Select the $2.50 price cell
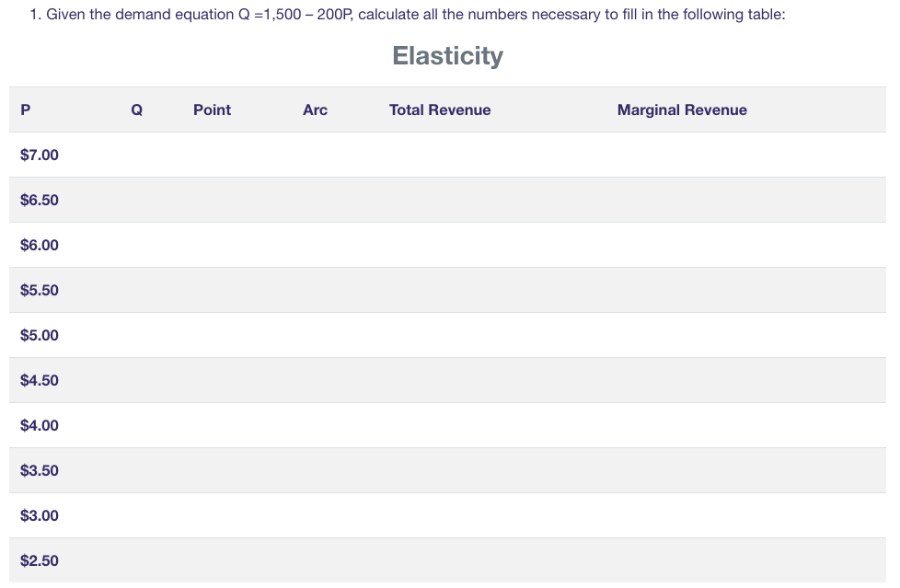This screenshot has width=900, height=588. click(x=39, y=560)
